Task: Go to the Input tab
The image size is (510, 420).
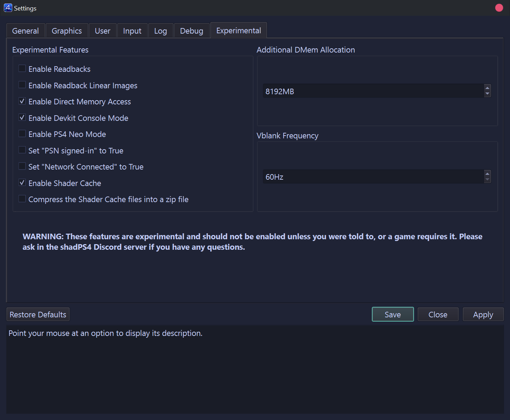Action: [132, 31]
